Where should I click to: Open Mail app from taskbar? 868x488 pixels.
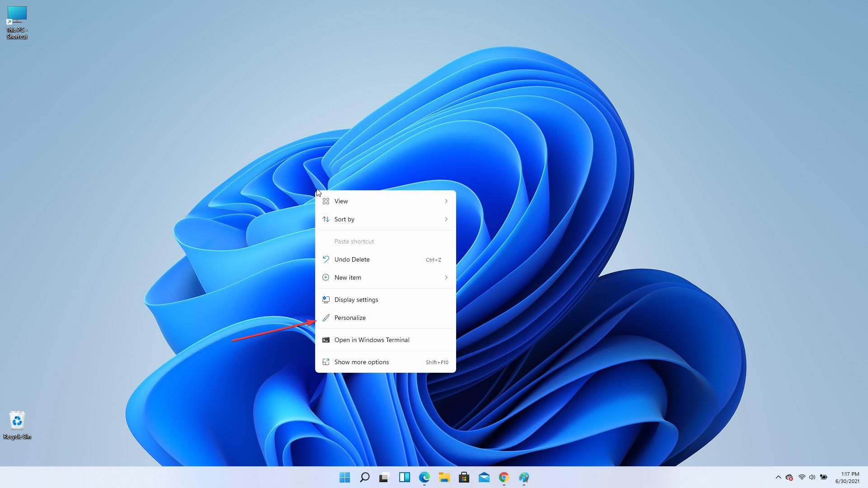pyautogui.click(x=484, y=477)
